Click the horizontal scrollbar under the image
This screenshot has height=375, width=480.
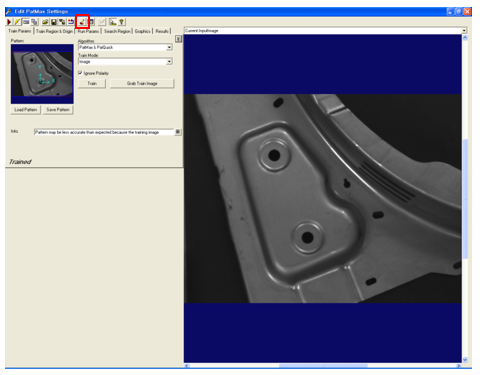click(x=323, y=366)
